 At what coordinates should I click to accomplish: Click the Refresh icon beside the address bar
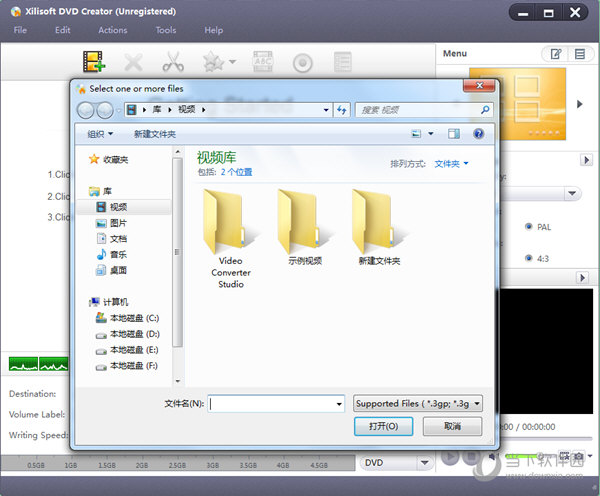click(x=341, y=110)
